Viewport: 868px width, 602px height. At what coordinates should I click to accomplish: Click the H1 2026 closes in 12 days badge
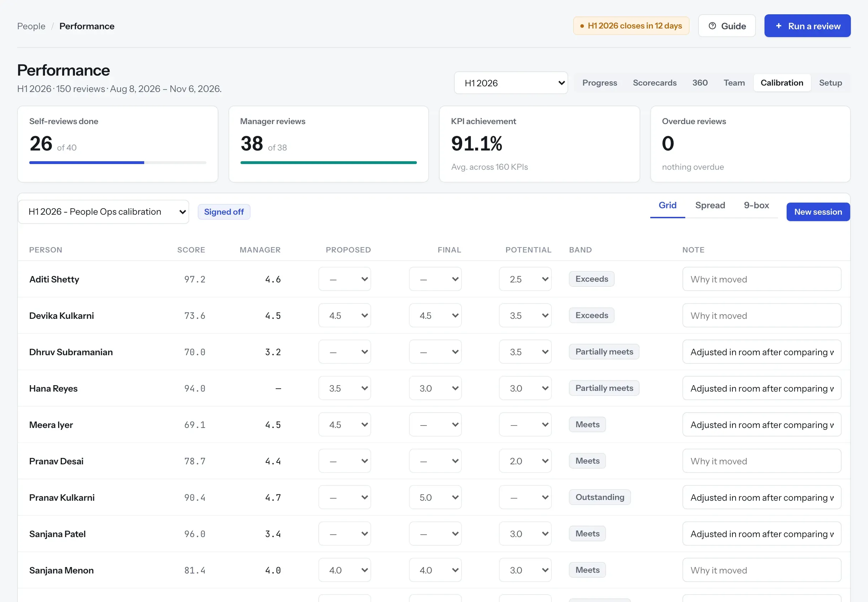point(631,26)
